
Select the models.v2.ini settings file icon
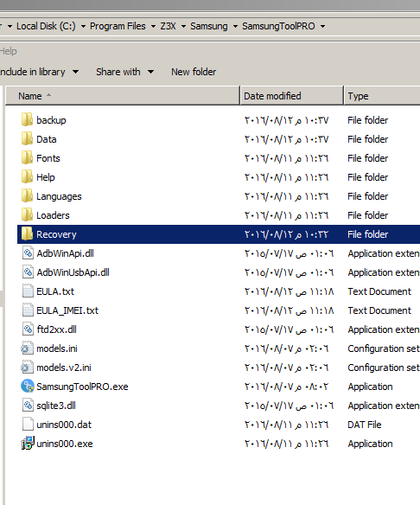(28, 368)
